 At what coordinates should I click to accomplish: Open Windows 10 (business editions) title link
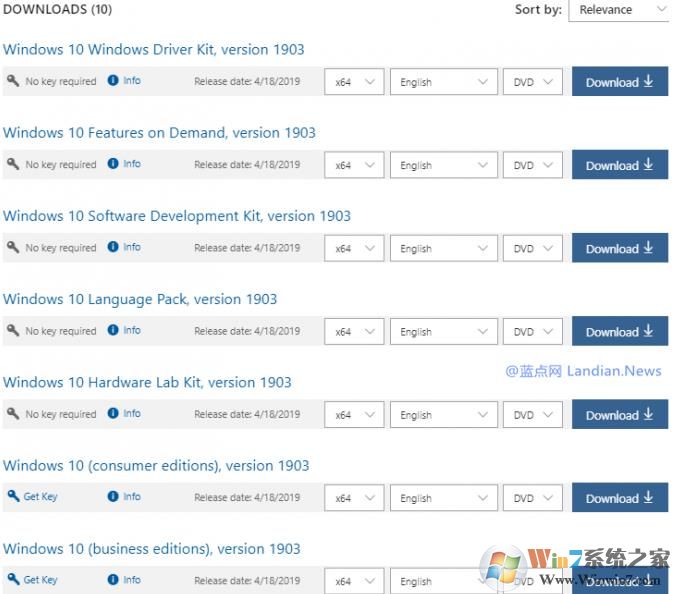pos(151,549)
